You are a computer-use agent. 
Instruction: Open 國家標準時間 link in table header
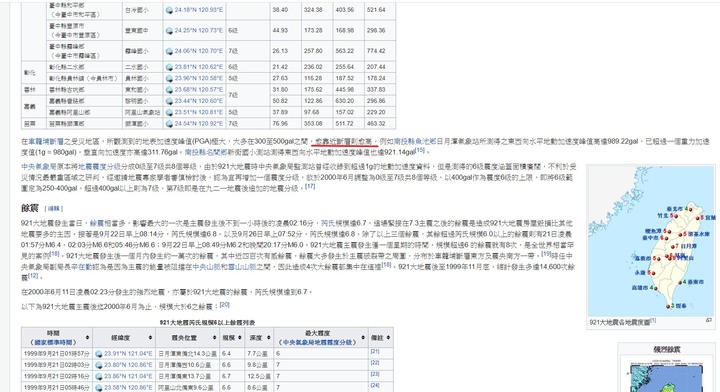point(53,342)
